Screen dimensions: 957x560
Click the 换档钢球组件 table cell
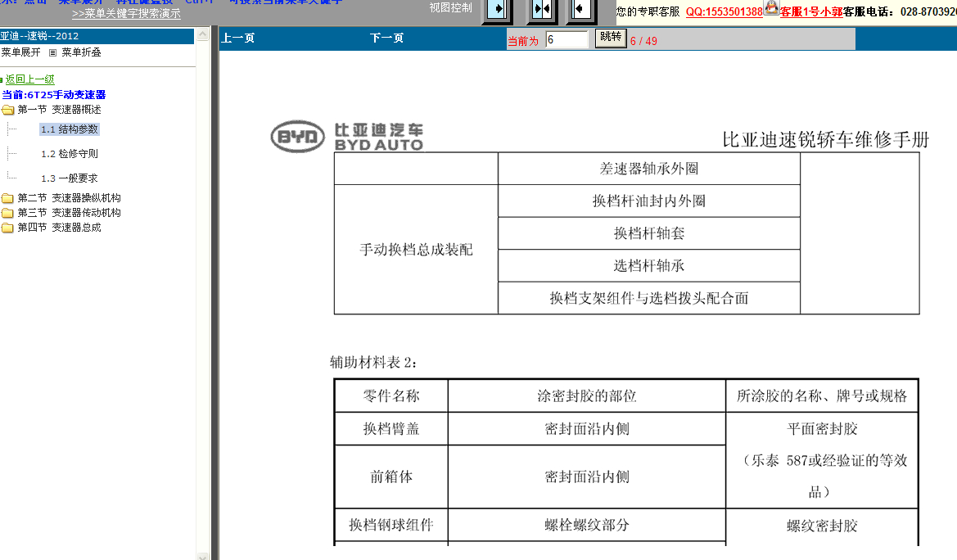tap(391, 525)
